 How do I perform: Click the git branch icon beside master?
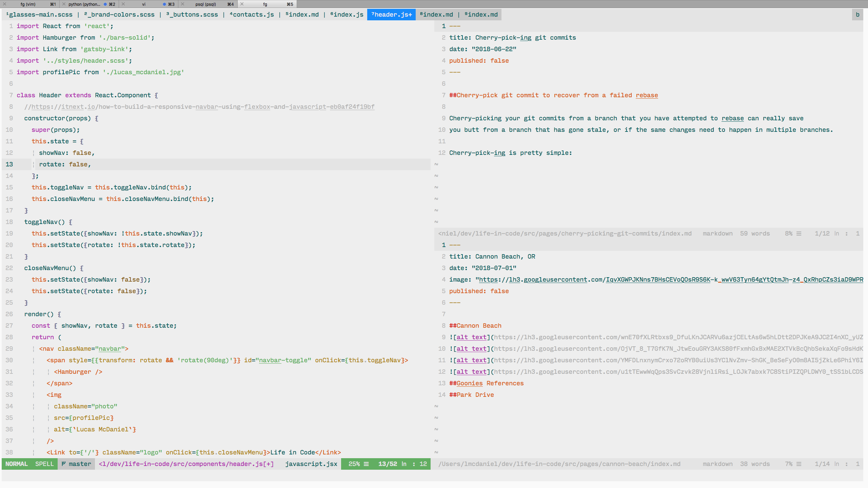point(63,464)
